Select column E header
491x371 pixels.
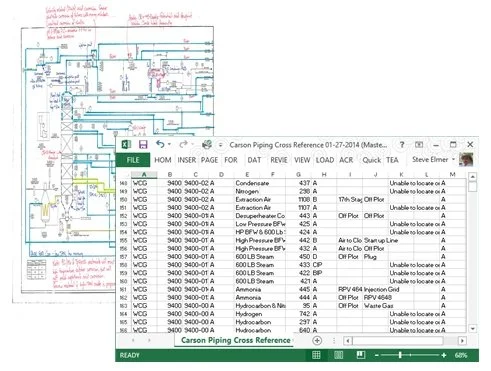tap(247, 174)
